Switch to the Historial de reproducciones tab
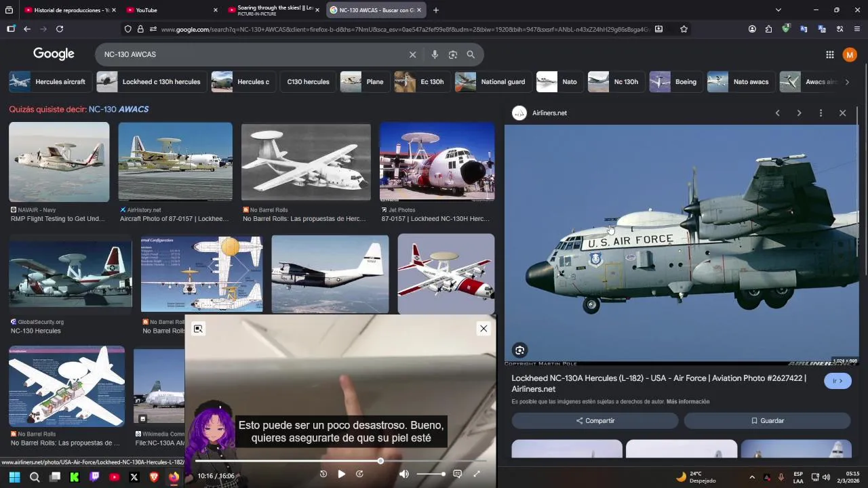This screenshot has width=868, height=488. coord(69,10)
